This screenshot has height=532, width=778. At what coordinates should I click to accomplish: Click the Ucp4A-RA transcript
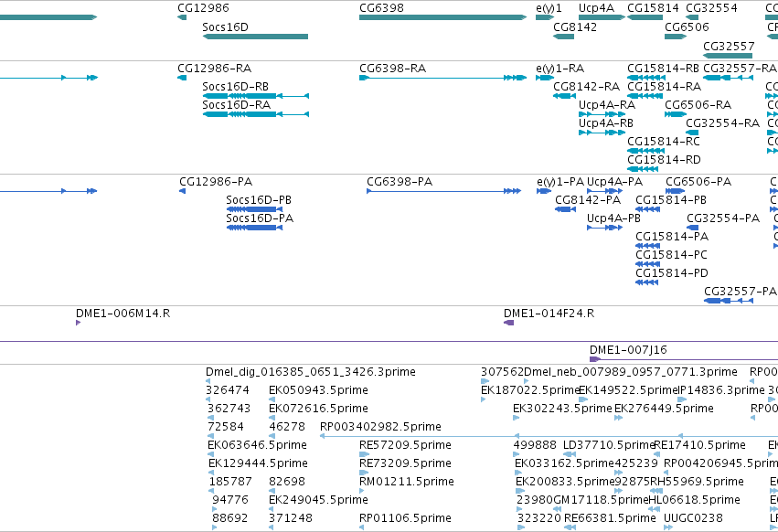pos(602,114)
